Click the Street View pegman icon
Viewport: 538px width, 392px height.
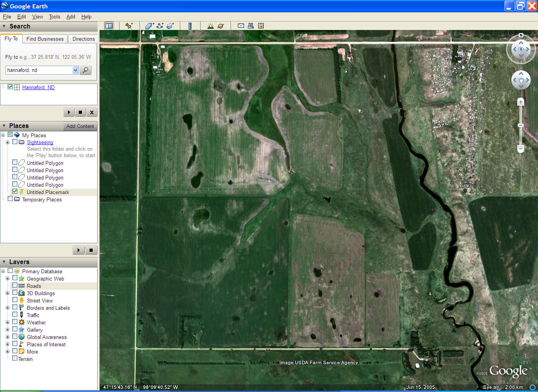click(x=22, y=300)
